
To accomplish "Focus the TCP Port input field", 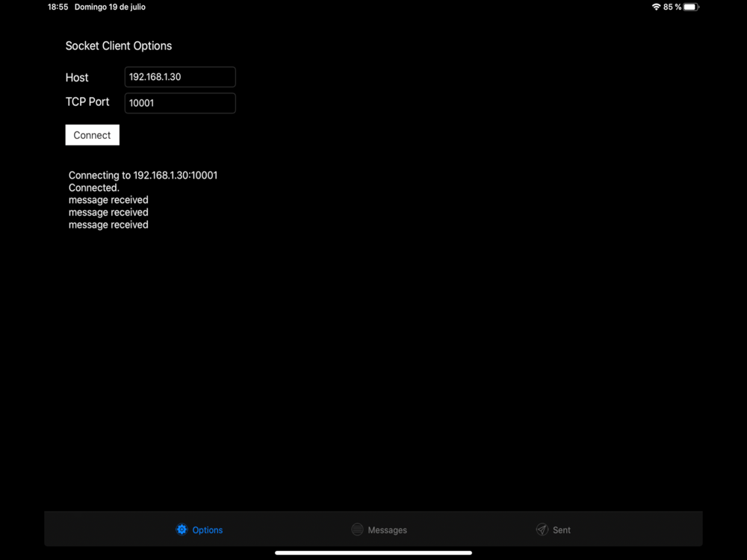I will 180,103.
